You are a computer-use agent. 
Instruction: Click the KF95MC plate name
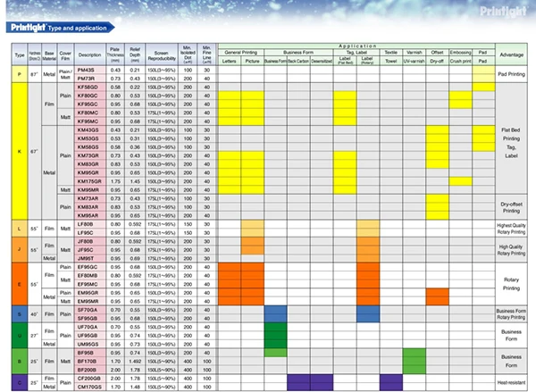(88, 121)
